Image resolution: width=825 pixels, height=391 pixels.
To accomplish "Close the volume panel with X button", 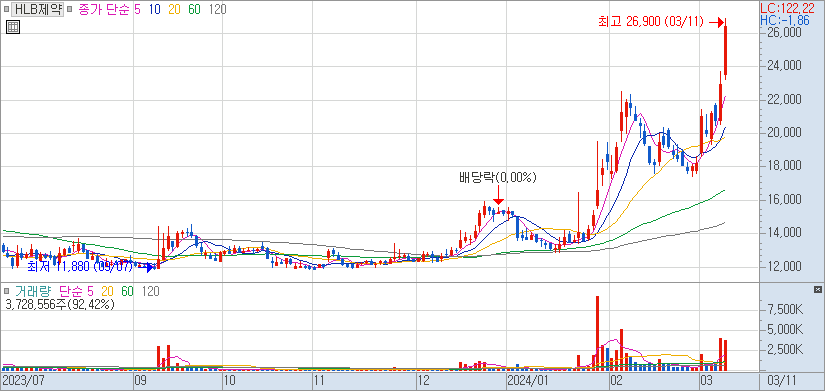I will 817,289.
